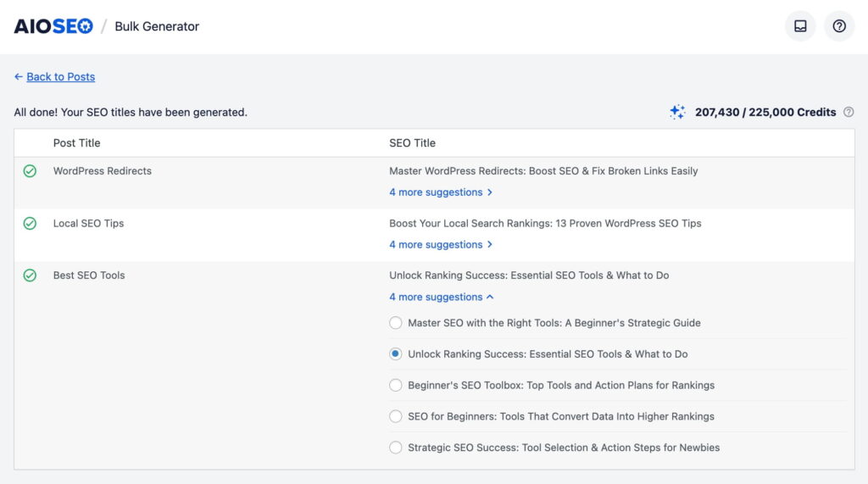Click green checkmark for Best SEO Tools
The image size is (868, 484).
coord(30,275)
